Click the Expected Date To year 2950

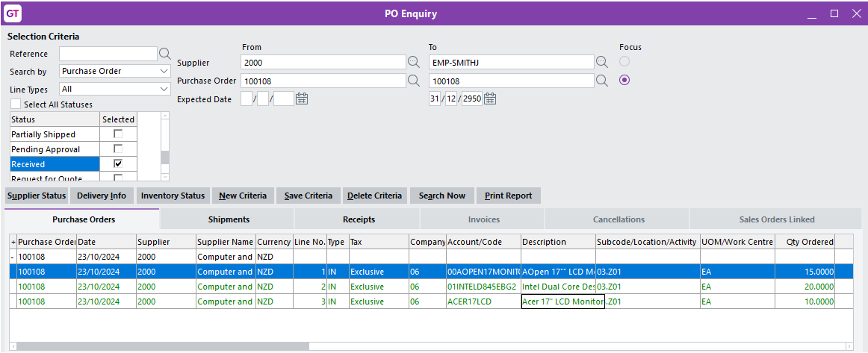[471, 99]
